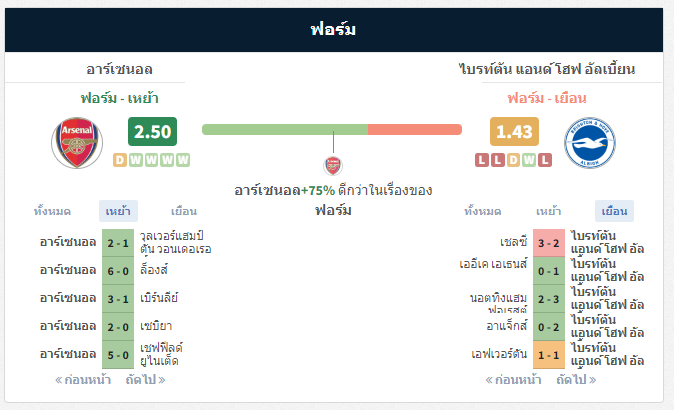674x410 pixels.
Task: Select Arsenal's ทั้งหมด form tab
Action: pyautogui.click(x=52, y=211)
